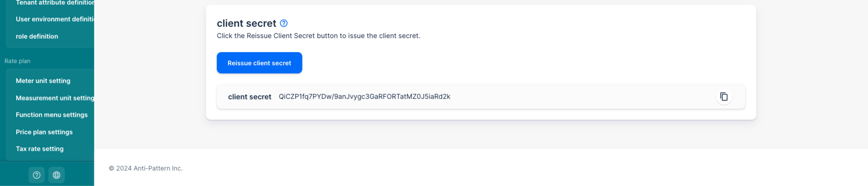Click empty space right of Reissue button
This screenshot has height=186, width=868.
pos(505,63)
